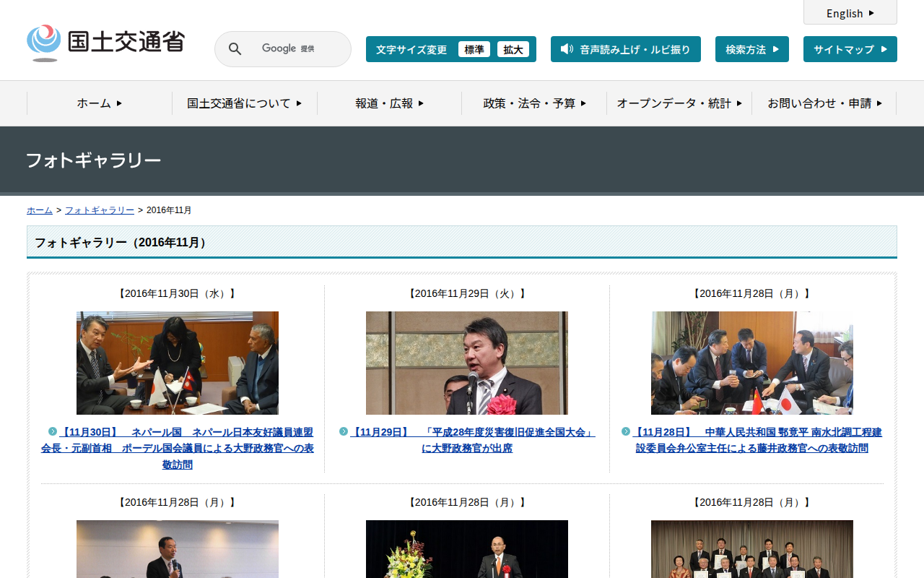Set text size to 拡大
The height and width of the screenshot is (578, 924).
point(513,49)
